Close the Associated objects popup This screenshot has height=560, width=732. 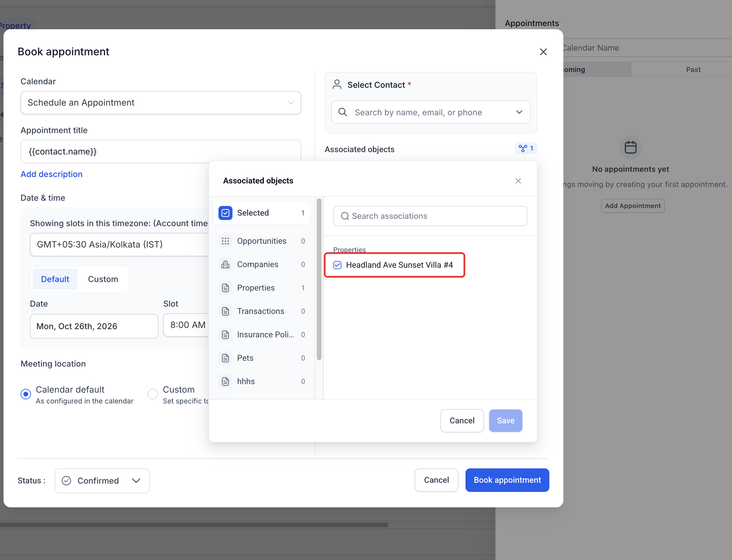[x=518, y=181]
